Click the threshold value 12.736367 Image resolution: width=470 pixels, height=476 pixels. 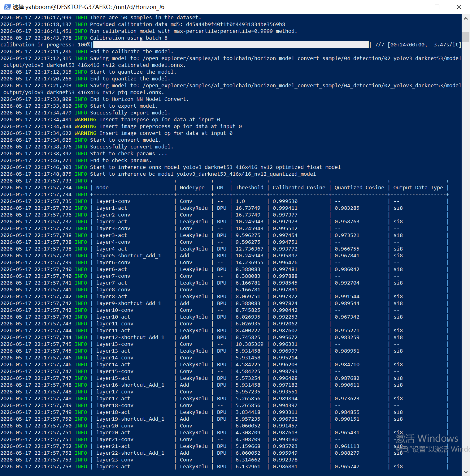pyautogui.click(x=250, y=249)
